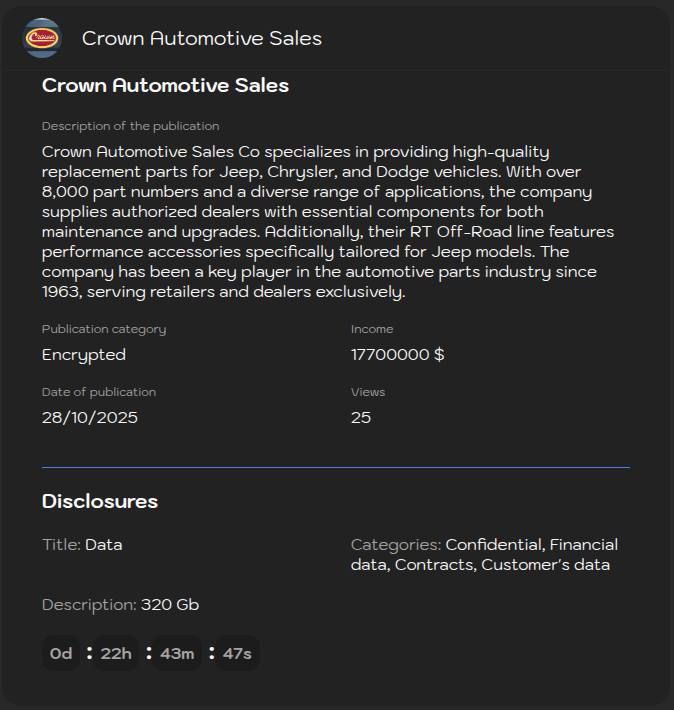Viewport: 674px width, 710px height.
Task: Select the 28/10/2025 publication date
Action: 90,417
